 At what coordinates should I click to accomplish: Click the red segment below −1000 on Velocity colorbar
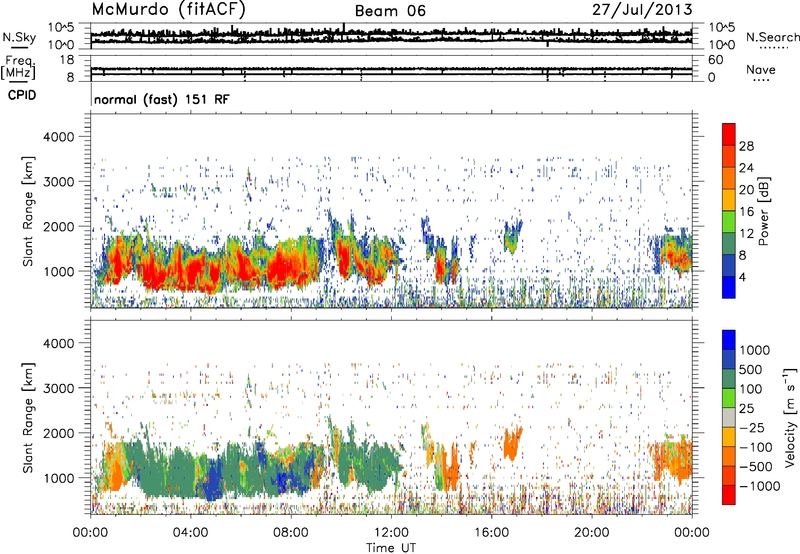(x=729, y=495)
